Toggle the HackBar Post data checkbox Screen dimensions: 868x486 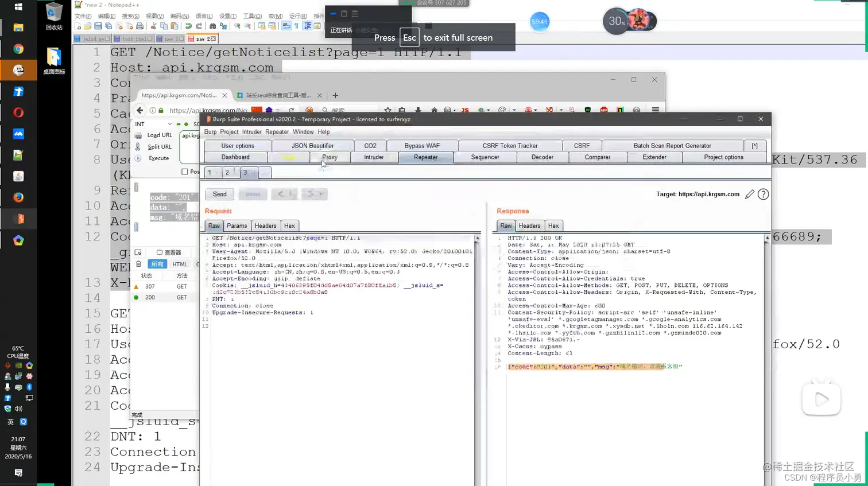pyautogui.click(x=184, y=172)
